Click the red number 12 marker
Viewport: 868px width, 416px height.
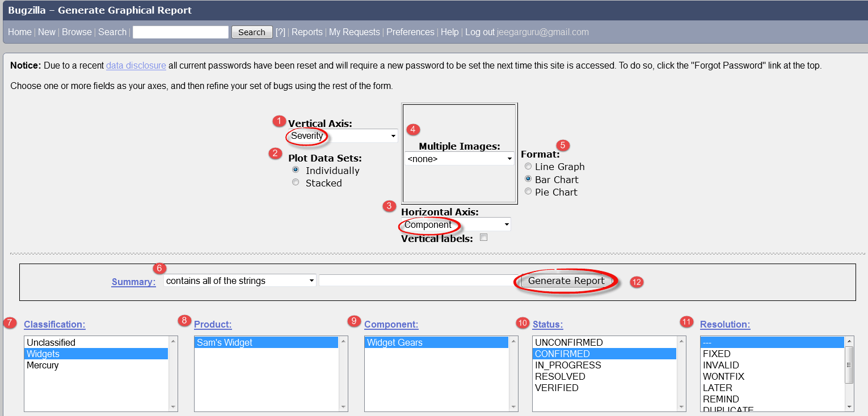coord(637,282)
